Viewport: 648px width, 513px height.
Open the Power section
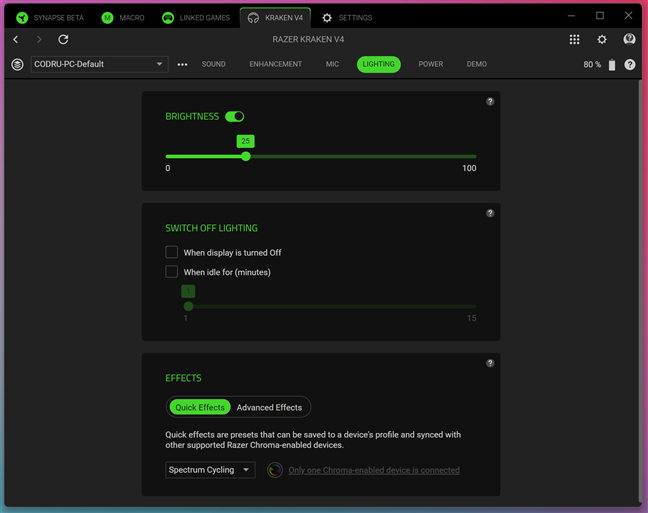(431, 64)
